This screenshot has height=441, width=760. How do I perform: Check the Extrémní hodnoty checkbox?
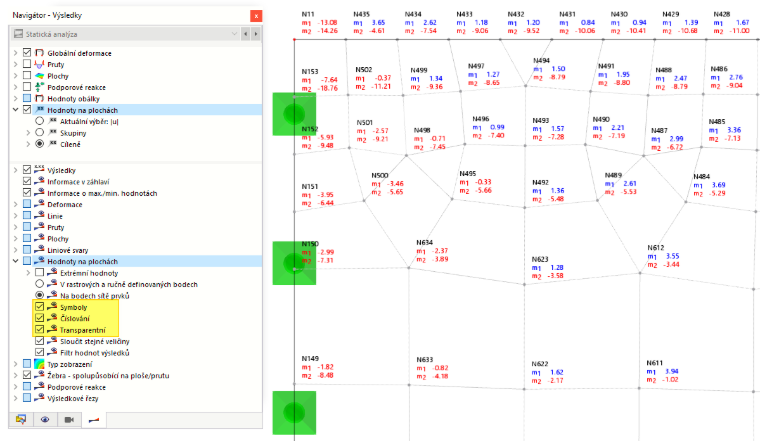pyautogui.click(x=40, y=272)
